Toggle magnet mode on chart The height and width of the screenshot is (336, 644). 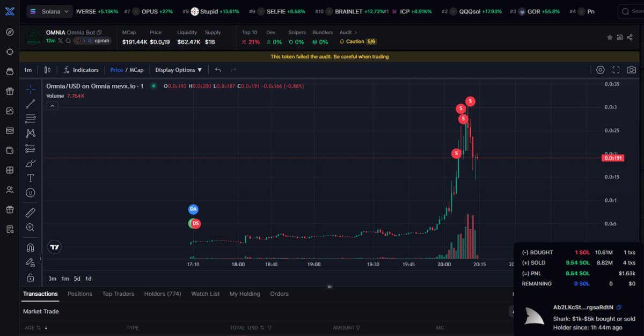tap(31, 248)
